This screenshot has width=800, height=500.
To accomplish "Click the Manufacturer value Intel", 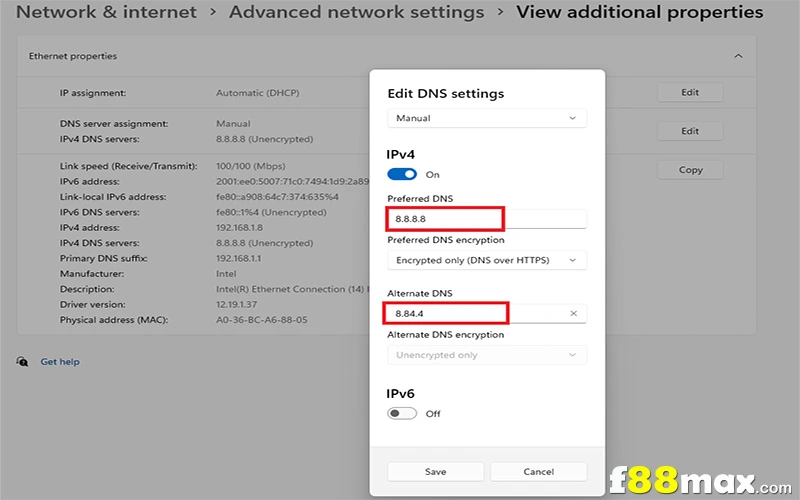I will (226, 274).
